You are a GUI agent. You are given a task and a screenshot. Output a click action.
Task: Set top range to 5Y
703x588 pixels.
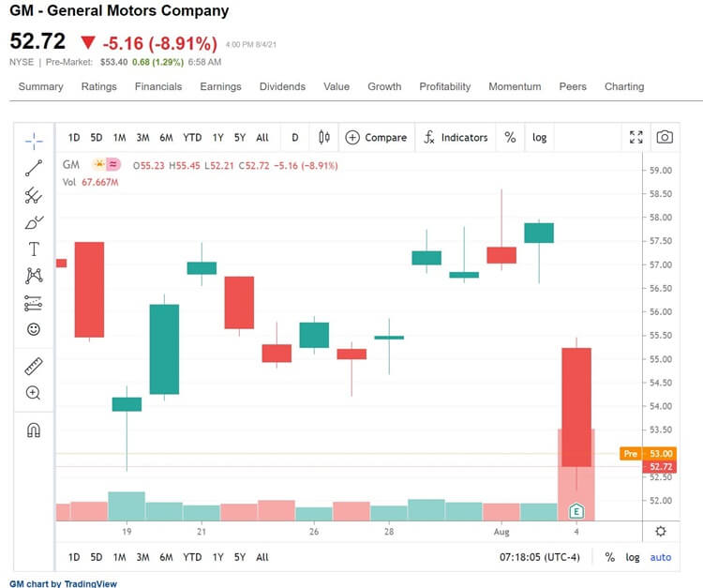(240, 138)
